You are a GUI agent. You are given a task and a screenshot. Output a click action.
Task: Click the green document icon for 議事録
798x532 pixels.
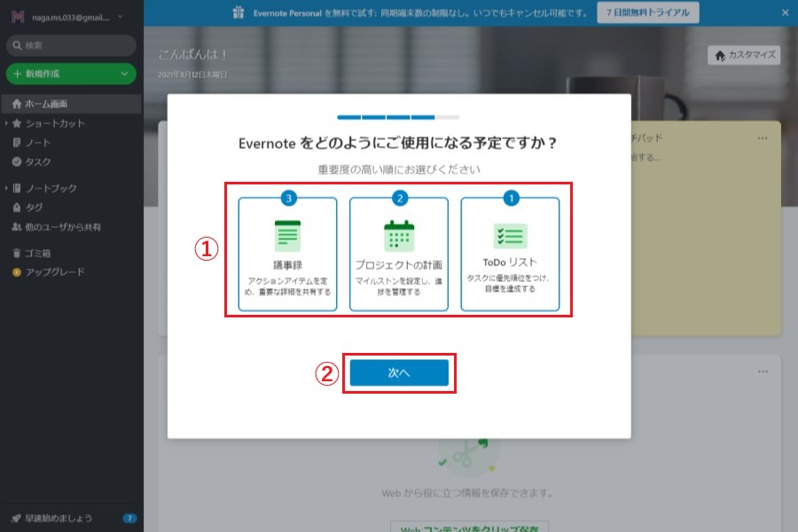tap(287, 236)
